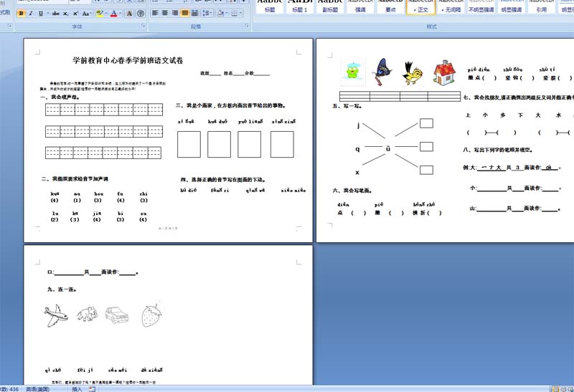Click the character shading A button
This screenshot has height=392, width=574.
(129, 14)
